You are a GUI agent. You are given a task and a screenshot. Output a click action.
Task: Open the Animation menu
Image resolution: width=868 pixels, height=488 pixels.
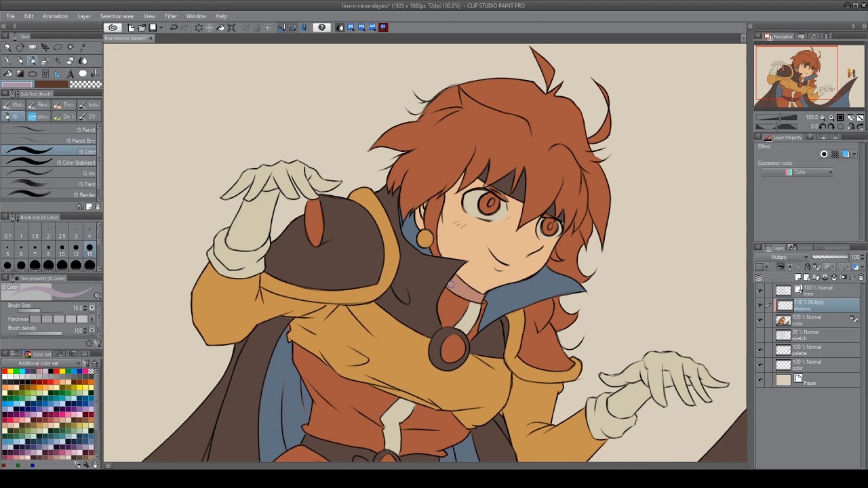(x=55, y=16)
